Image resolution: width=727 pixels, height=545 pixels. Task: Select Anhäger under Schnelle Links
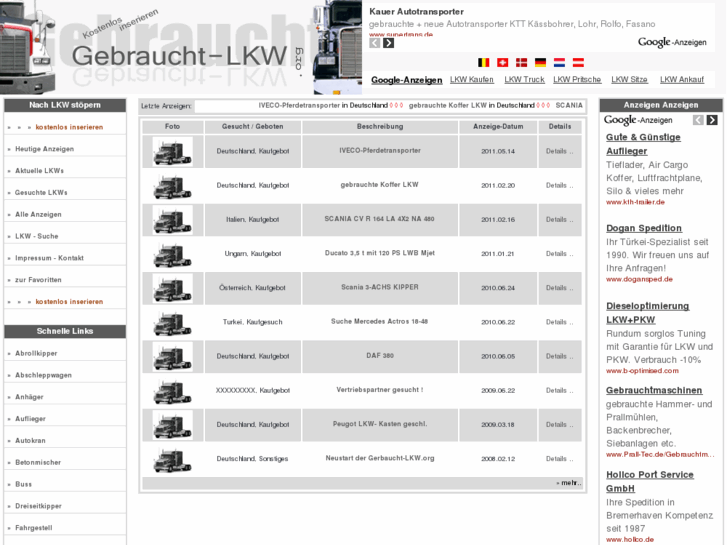pyautogui.click(x=29, y=397)
